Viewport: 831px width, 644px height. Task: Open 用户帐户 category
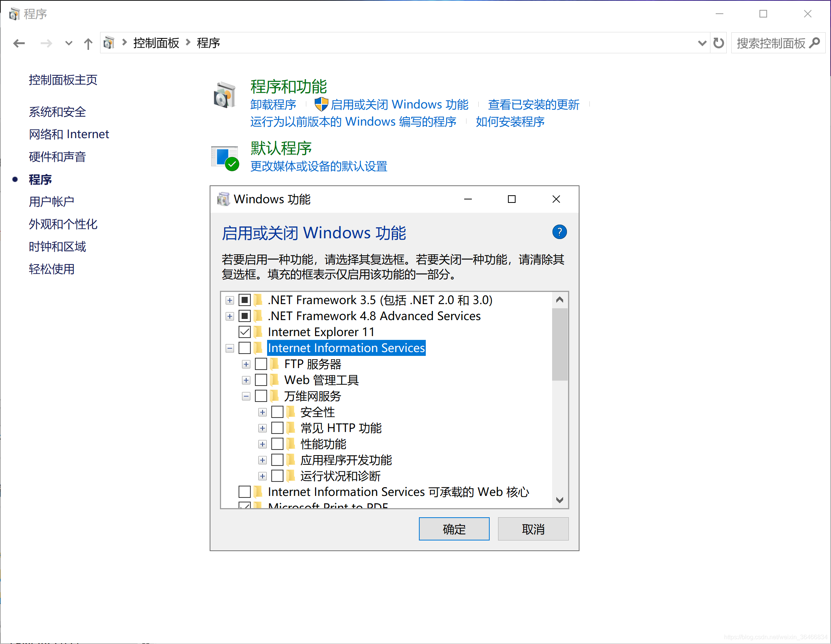(x=52, y=202)
